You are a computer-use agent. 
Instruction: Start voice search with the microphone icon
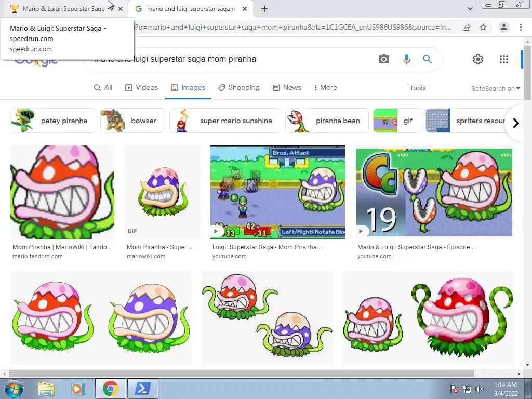point(406,59)
